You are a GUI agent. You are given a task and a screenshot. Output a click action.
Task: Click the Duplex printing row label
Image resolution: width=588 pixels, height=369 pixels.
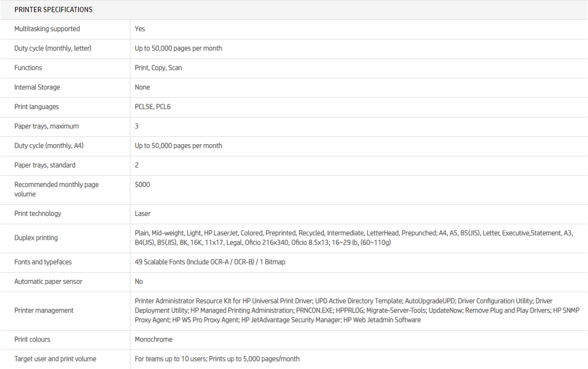(x=36, y=238)
